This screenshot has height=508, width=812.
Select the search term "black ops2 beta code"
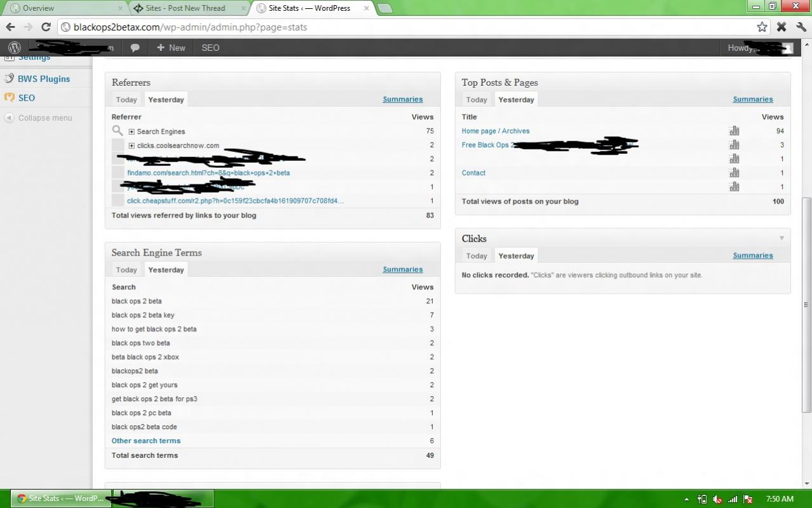[144, 427]
